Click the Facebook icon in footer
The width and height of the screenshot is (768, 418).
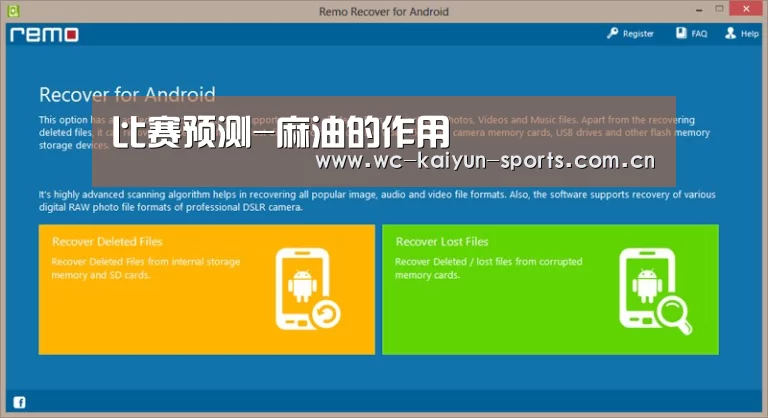pos(19,402)
